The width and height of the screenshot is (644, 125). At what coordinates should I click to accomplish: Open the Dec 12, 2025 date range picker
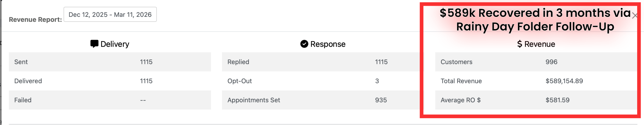click(110, 15)
